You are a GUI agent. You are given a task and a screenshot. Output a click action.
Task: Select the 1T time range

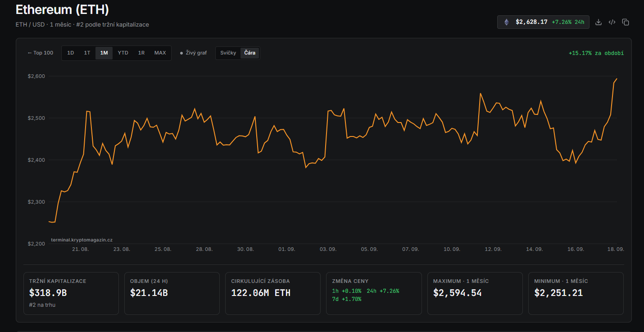point(87,53)
